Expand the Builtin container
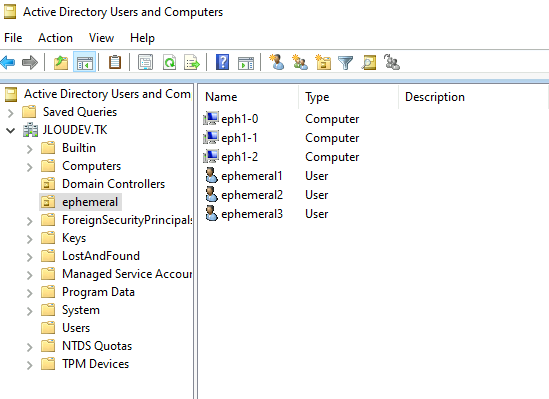The height and width of the screenshot is (399, 549). coord(30,149)
